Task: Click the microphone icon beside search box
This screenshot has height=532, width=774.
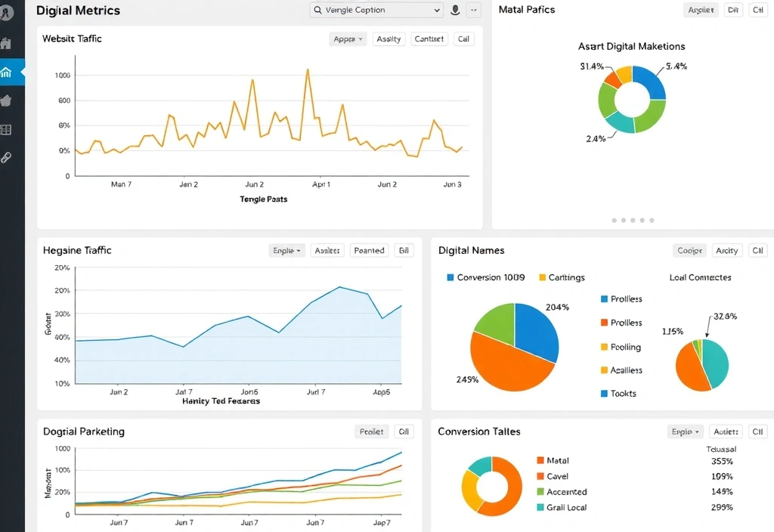Action: click(455, 10)
